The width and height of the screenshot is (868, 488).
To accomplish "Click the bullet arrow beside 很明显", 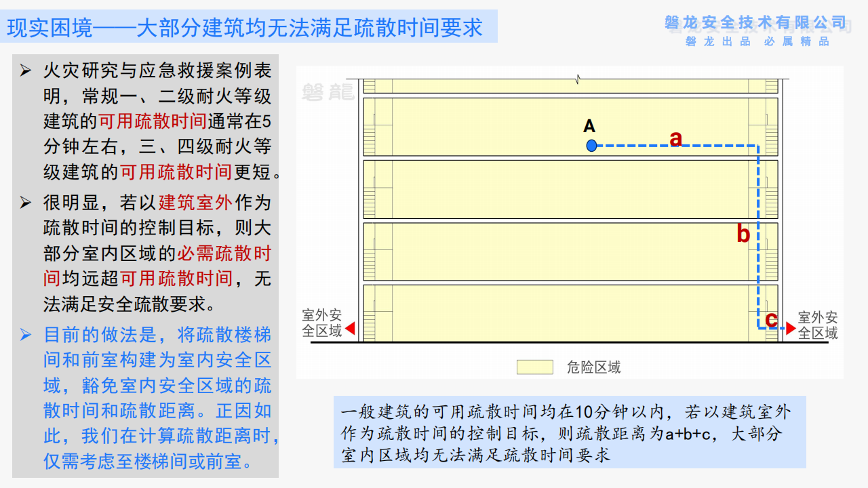I will pos(26,202).
